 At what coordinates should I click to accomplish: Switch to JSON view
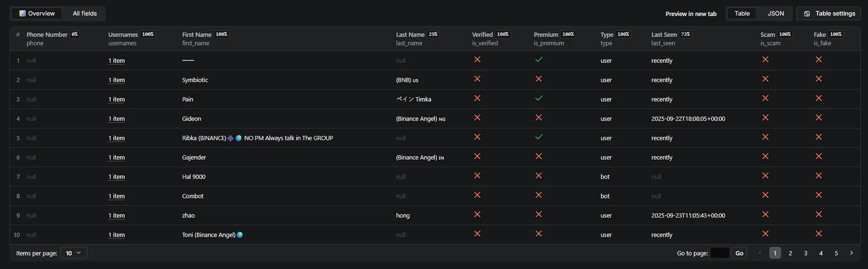(x=776, y=13)
